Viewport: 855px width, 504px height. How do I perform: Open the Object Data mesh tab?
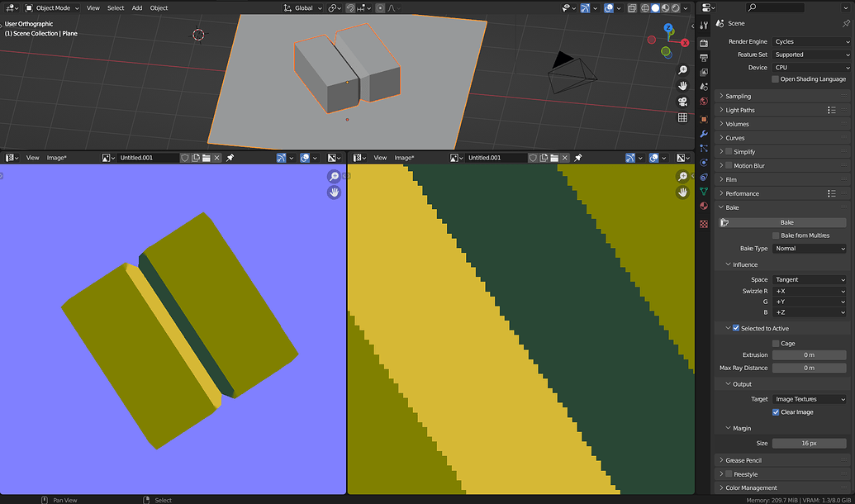point(703,192)
